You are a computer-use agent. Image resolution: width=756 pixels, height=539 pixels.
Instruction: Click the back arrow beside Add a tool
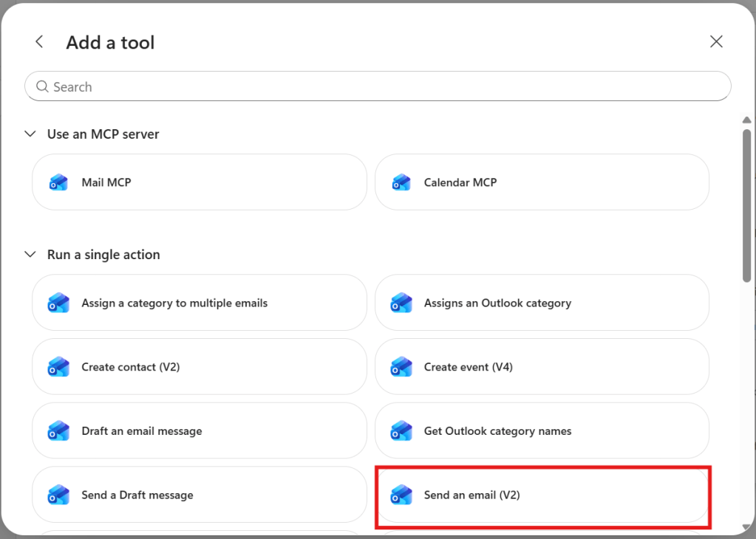[39, 42]
